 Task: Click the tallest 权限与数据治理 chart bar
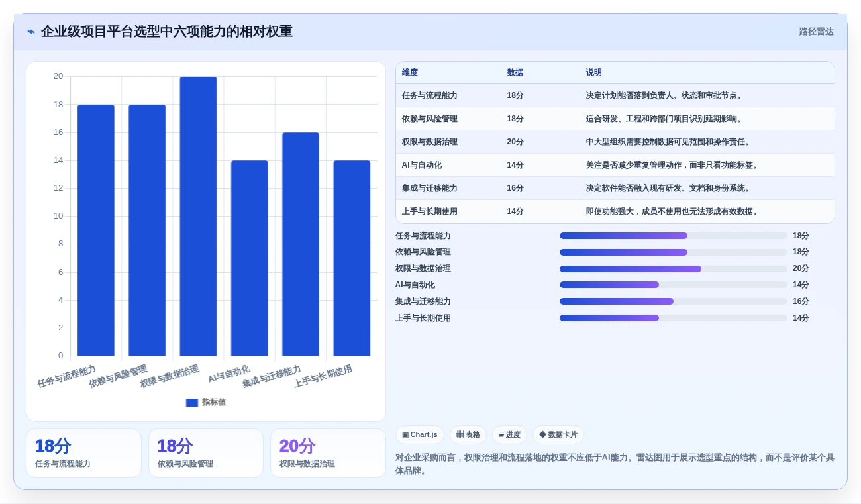pyautogui.click(x=198, y=216)
